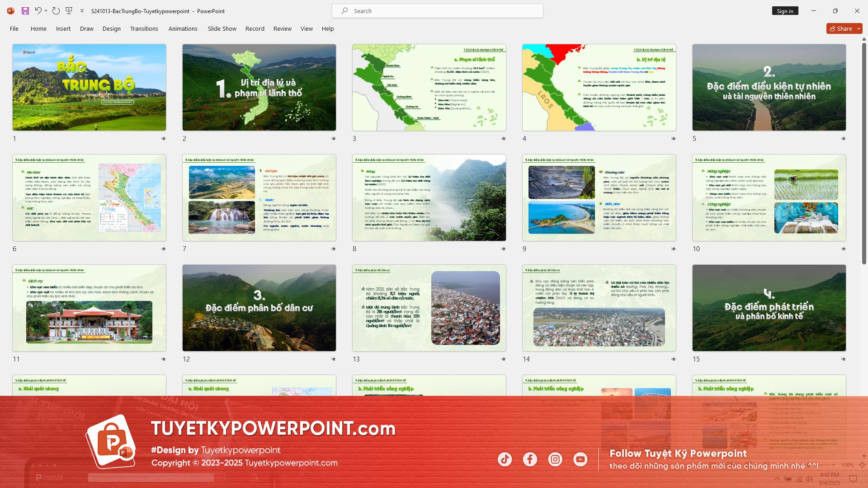Click the Sign in button
The width and height of the screenshot is (868, 488).
tap(785, 11)
